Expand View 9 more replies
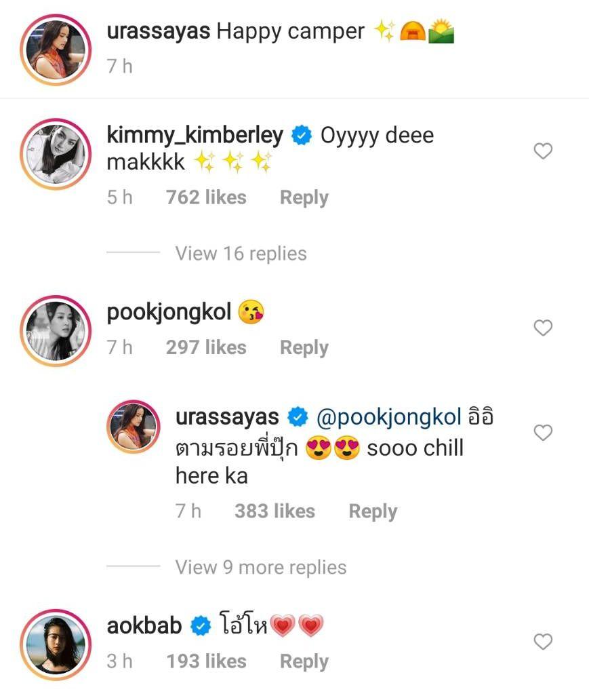Image resolution: width=589 pixels, height=700 pixels. tap(260, 567)
